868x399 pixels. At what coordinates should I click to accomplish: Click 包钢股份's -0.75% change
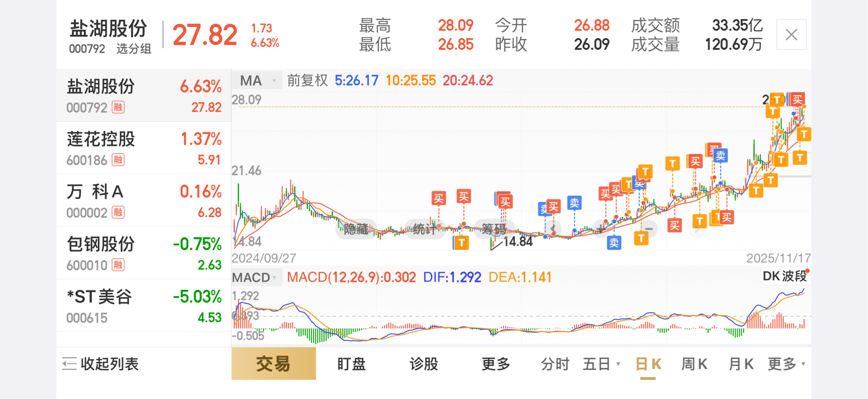pos(197,244)
